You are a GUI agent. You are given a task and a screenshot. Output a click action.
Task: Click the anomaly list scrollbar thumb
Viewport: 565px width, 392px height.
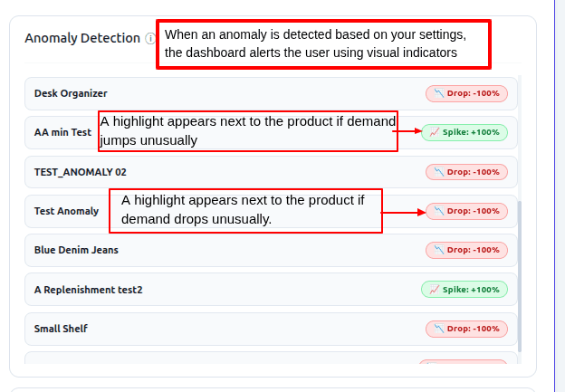click(x=519, y=276)
